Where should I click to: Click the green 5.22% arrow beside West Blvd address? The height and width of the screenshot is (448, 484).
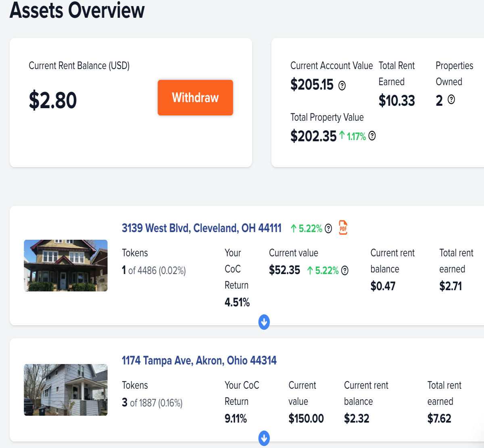tap(294, 228)
